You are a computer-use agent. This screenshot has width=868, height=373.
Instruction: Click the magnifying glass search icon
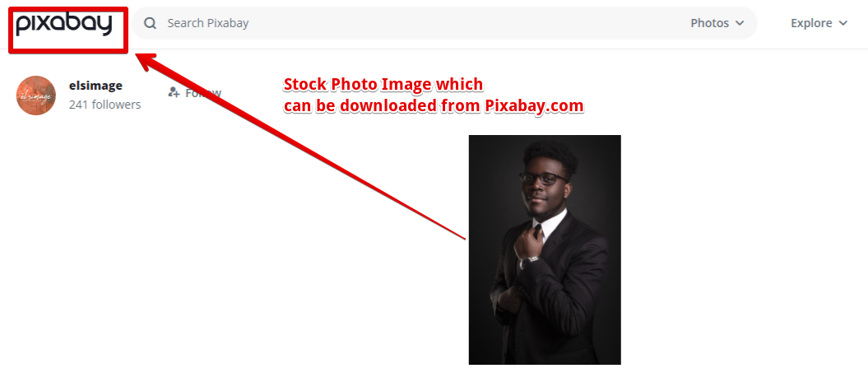[x=150, y=23]
